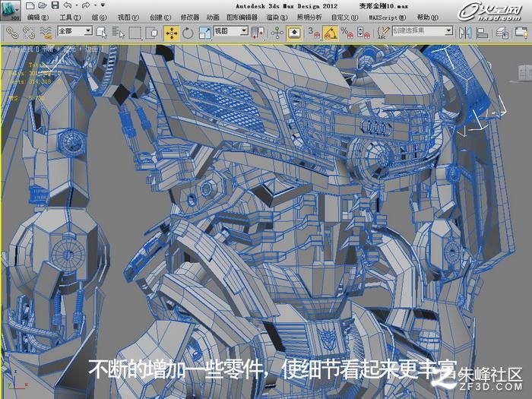Choose the Rectangular Selection Region tool
The width and height of the screenshot is (532, 399).
click(x=135, y=33)
